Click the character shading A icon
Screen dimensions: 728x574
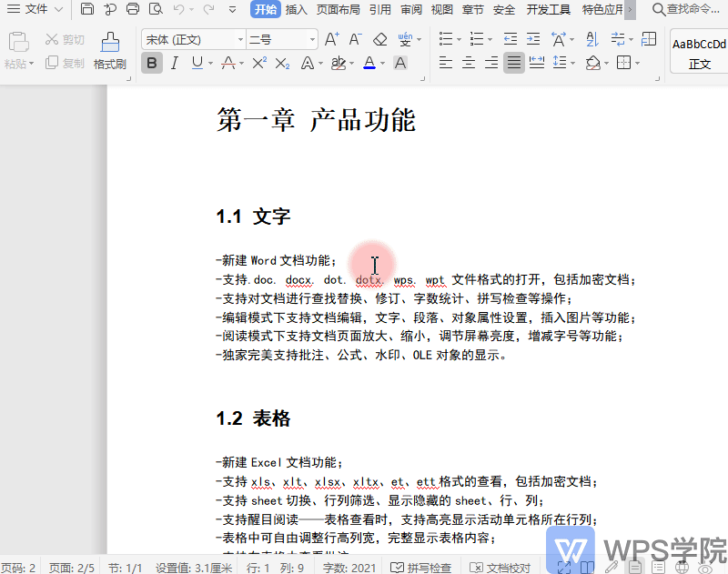(400, 63)
